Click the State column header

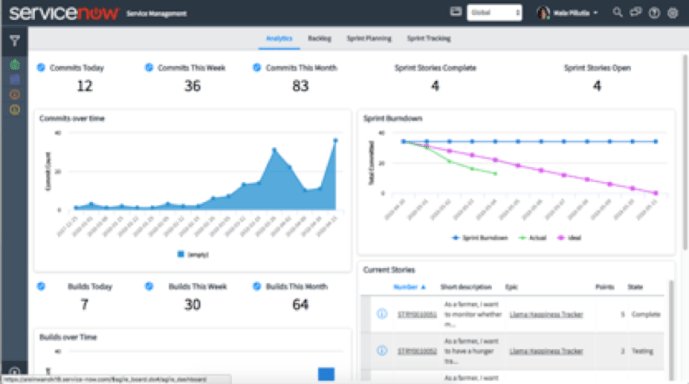pyautogui.click(x=635, y=287)
